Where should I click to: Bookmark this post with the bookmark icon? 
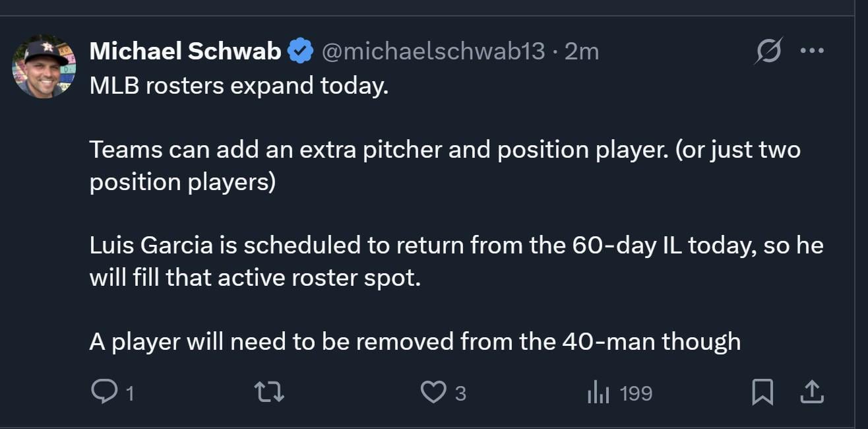click(x=763, y=392)
